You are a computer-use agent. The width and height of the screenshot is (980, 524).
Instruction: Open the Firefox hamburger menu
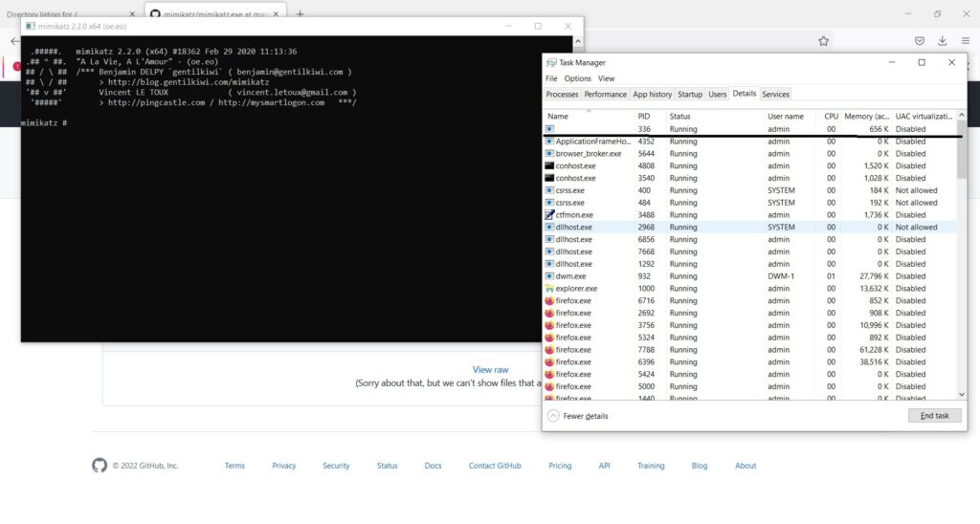(x=966, y=41)
